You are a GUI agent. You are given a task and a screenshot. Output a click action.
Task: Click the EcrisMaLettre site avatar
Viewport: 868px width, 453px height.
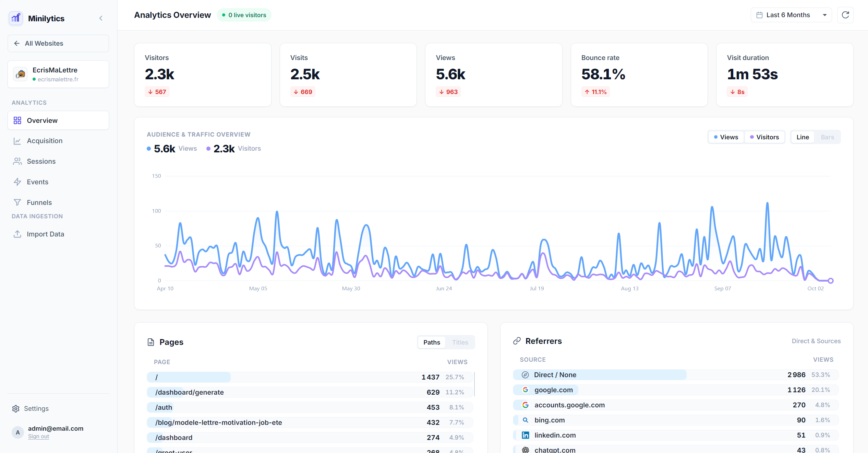(x=21, y=74)
